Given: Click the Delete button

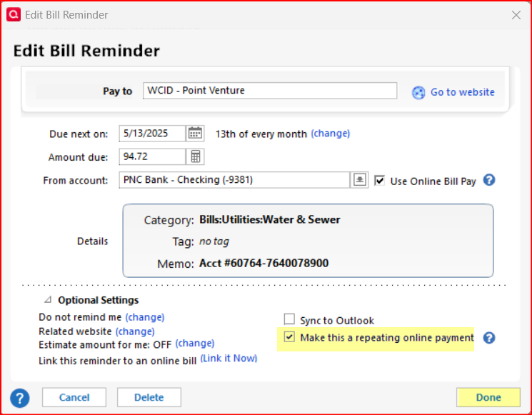Looking at the screenshot, I should pyautogui.click(x=149, y=397).
